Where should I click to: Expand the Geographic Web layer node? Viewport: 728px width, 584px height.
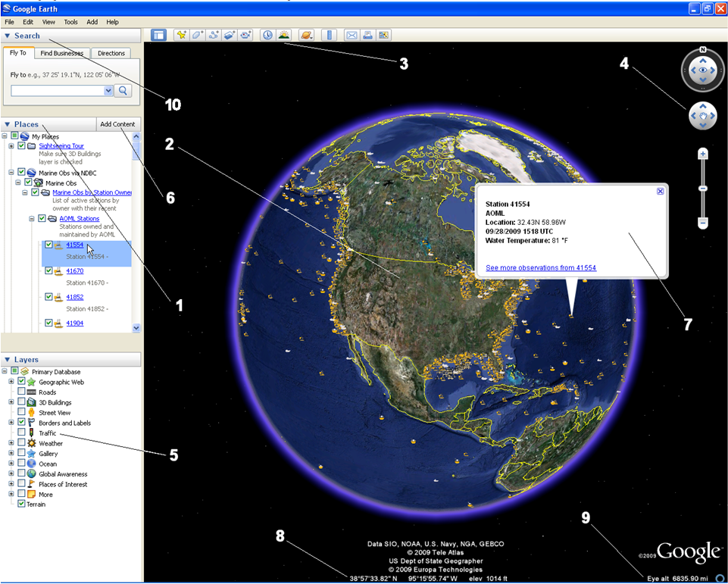[x=11, y=382]
